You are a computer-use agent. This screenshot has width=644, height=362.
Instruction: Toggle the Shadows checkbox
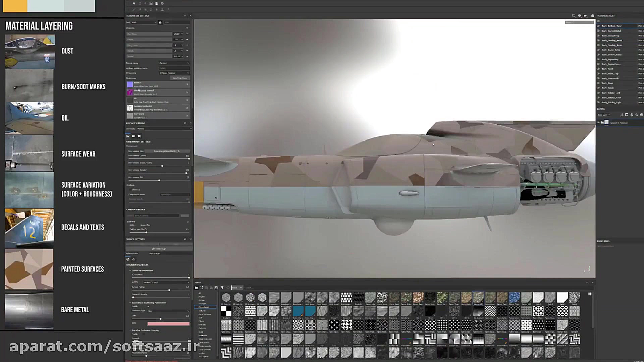pos(130,190)
